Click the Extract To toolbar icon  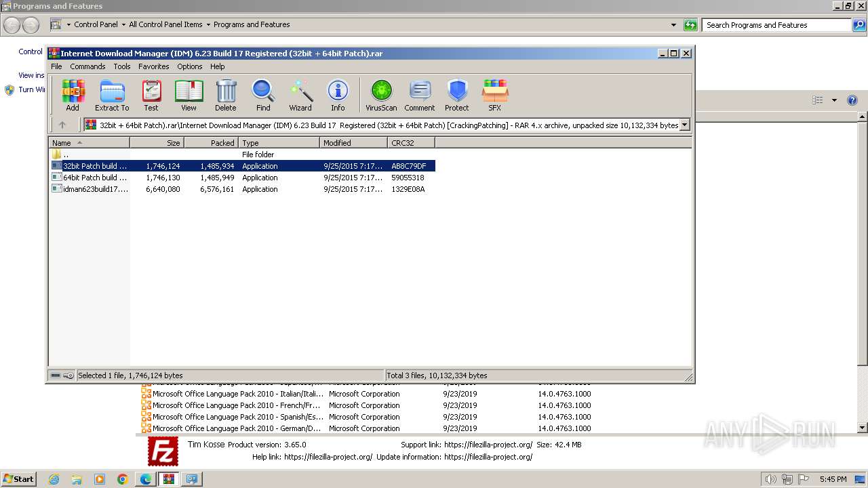click(112, 96)
